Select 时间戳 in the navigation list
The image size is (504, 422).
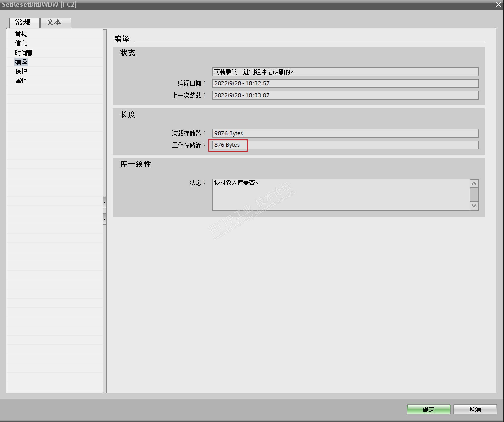coord(24,53)
